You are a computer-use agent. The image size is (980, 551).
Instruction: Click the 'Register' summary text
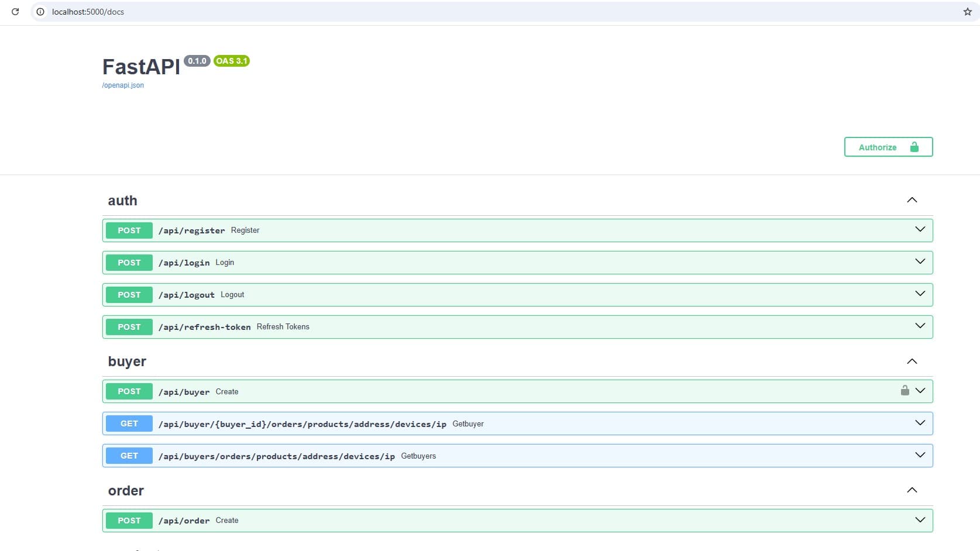click(245, 230)
